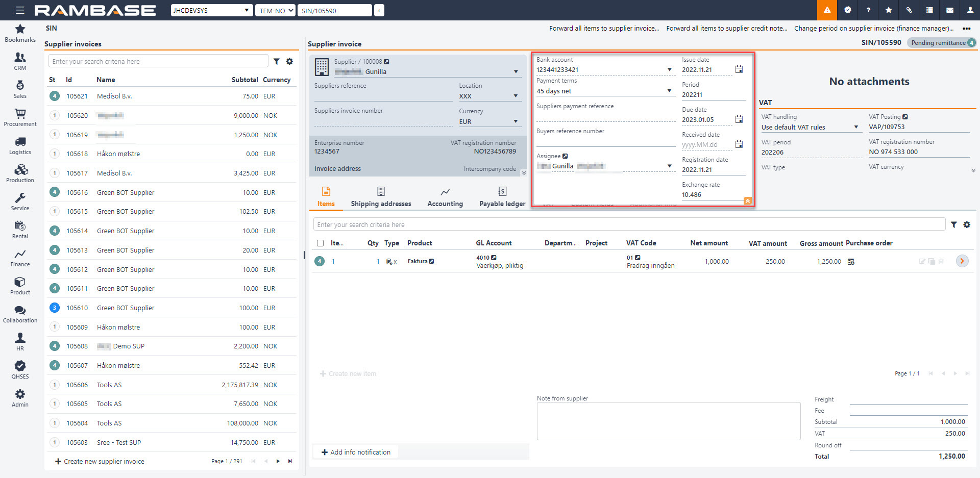Click Create new supplier invoice
The image size is (980, 478).
point(99,461)
